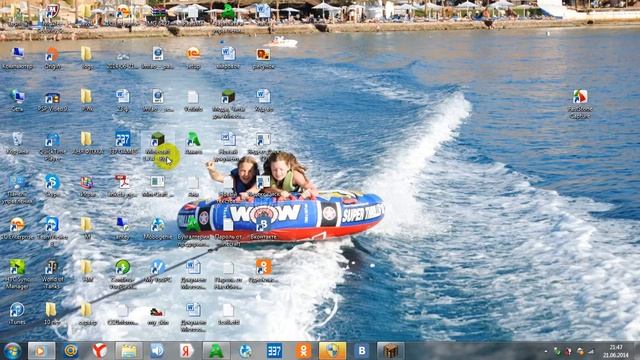Select the Minecraft mods shortcut labeled Моды

click(228, 104)
